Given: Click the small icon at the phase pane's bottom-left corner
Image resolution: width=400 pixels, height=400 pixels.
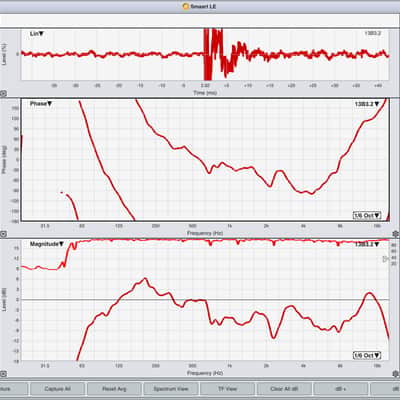Looking at the screenshot, I should pos(3,234).
